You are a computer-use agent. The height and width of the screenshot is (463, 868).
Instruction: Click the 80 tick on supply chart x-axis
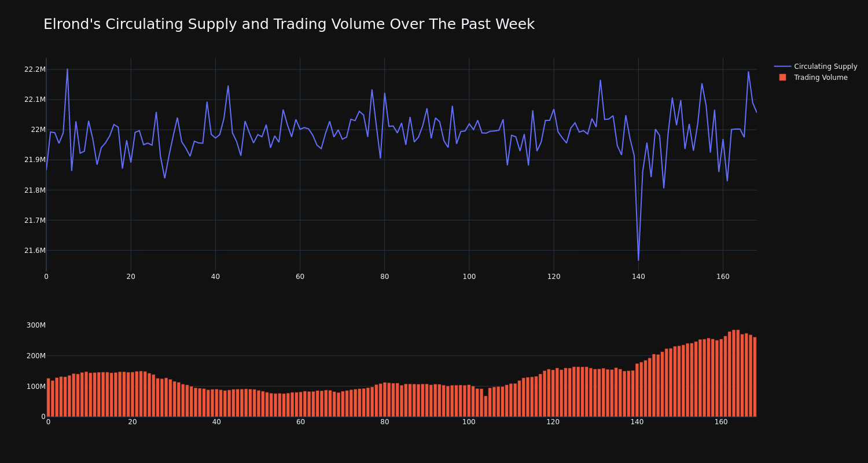pyautogui.click(x=385, y=277)
